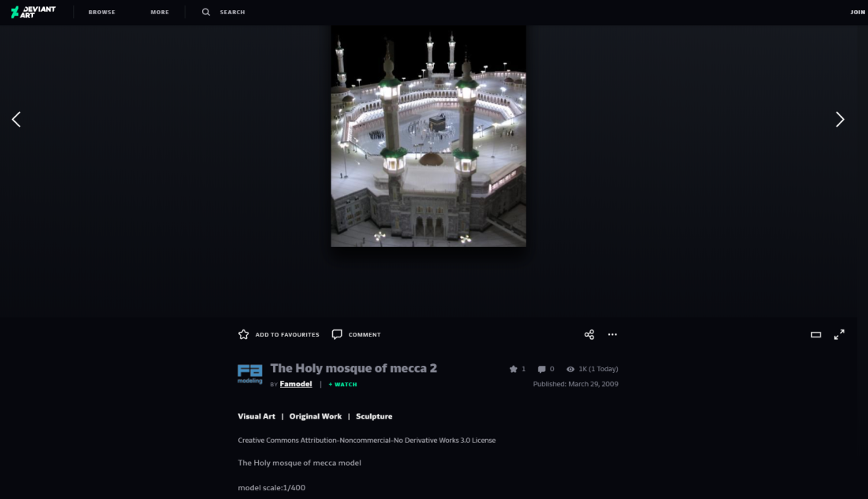
Task: Click the favourites count star icon
Action: (x=513, y=369)
